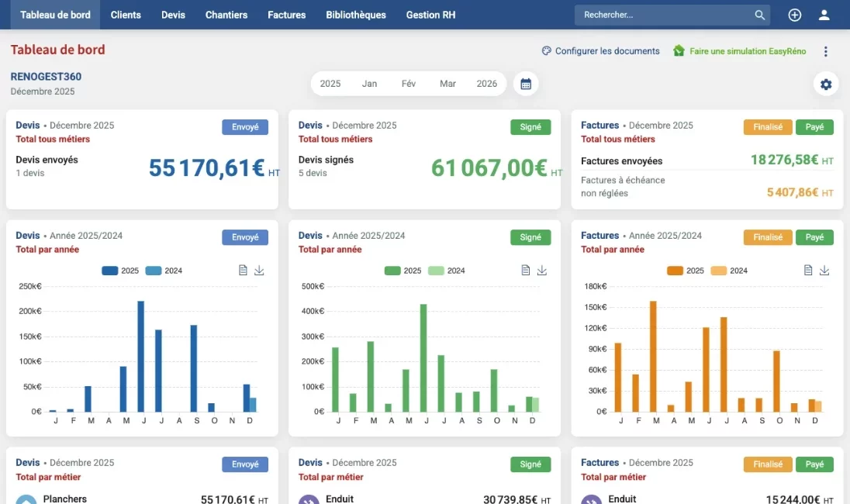Click into the Rechercher search field
This screenshot has width=850, height=504.
pos(663,15)
